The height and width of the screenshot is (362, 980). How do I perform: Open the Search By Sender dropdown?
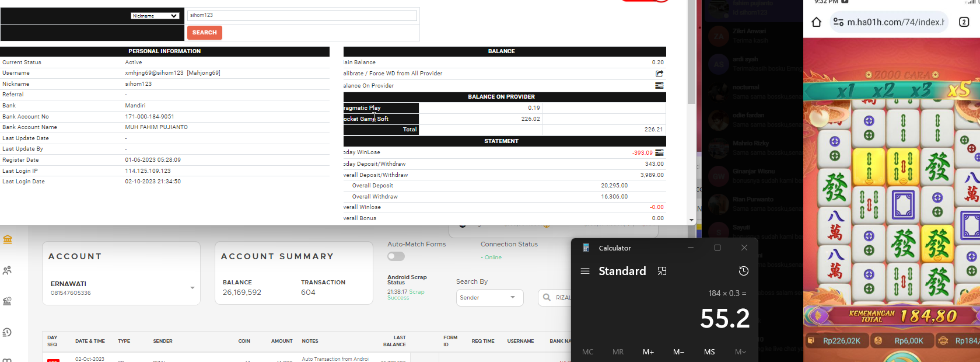[x=489, y=298]
